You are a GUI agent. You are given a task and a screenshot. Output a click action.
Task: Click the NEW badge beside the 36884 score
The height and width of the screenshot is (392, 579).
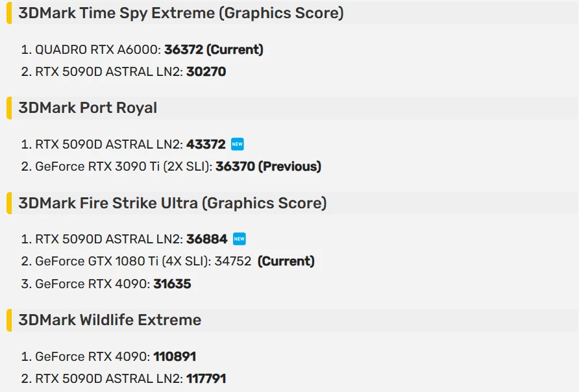click(240, 239)
